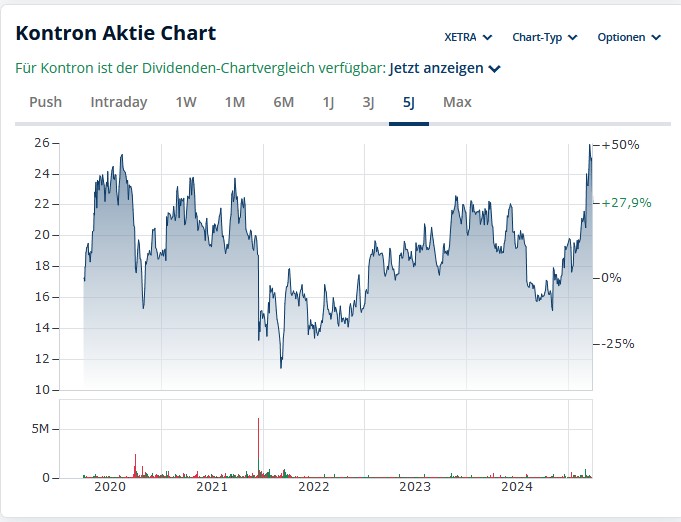The height and width of the screenshot is (522, 681).
Task: Show the Max time range chart
Action: click(457, 102)
